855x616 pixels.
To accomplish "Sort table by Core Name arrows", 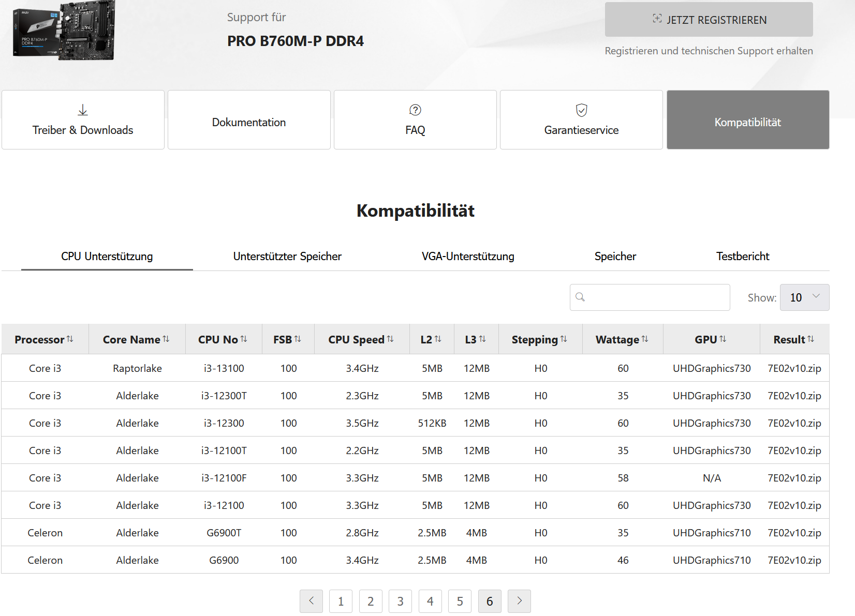I will (x=166, y=339).
